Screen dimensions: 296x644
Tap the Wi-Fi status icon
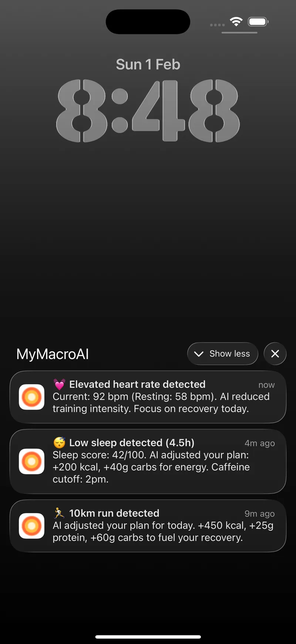[236, 21]
